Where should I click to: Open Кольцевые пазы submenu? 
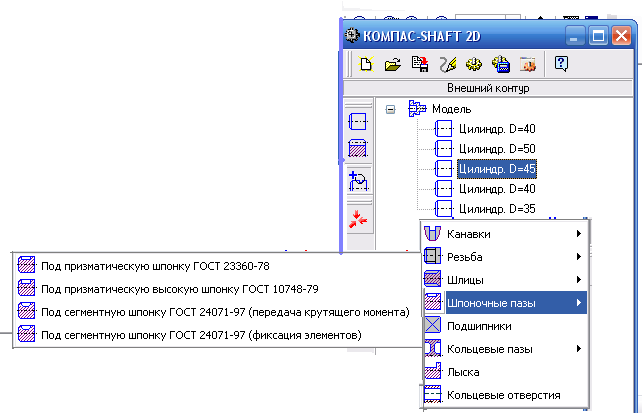coord(505,349)
